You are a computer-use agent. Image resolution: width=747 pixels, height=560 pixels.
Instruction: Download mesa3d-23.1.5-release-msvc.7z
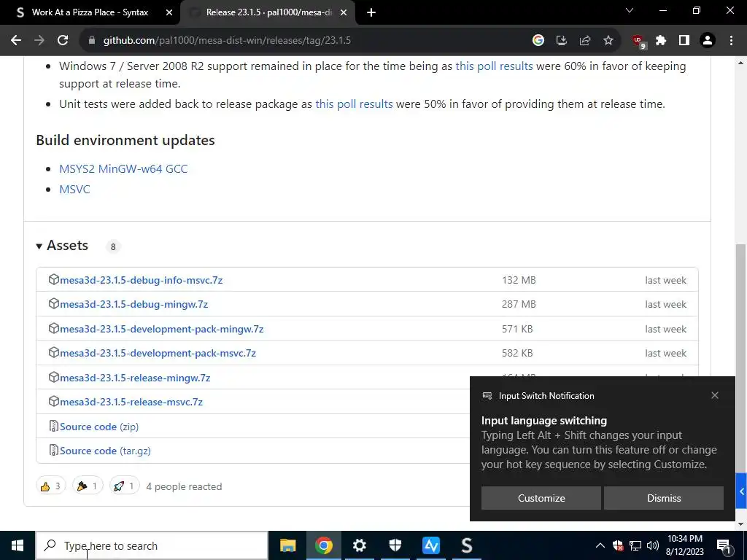(131, 402)
